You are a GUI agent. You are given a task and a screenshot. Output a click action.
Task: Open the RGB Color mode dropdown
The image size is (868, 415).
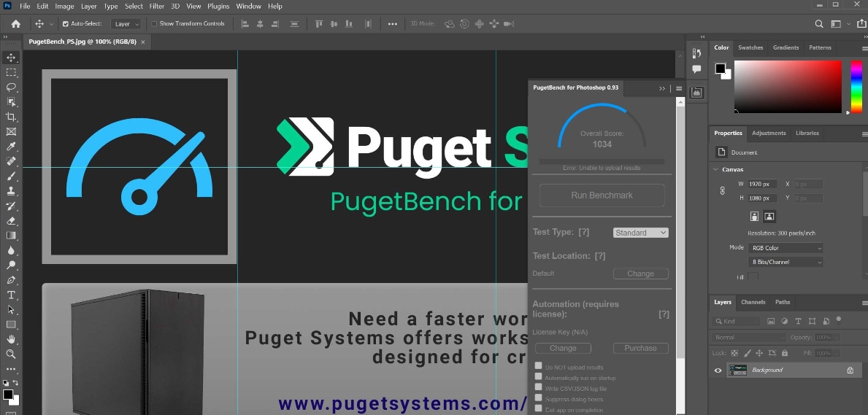tap(786, 248)
